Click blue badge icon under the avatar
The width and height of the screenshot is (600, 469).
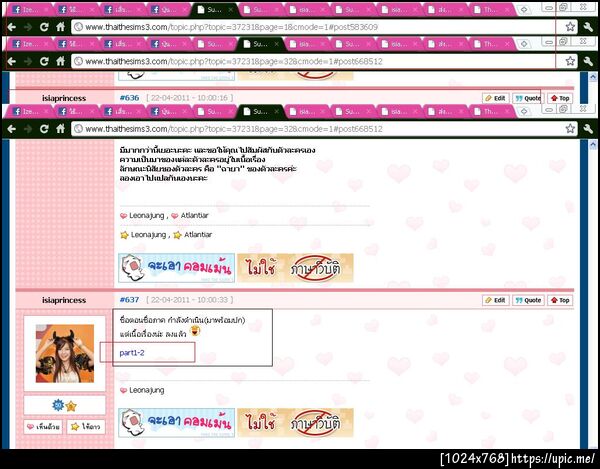pos(58,405)
